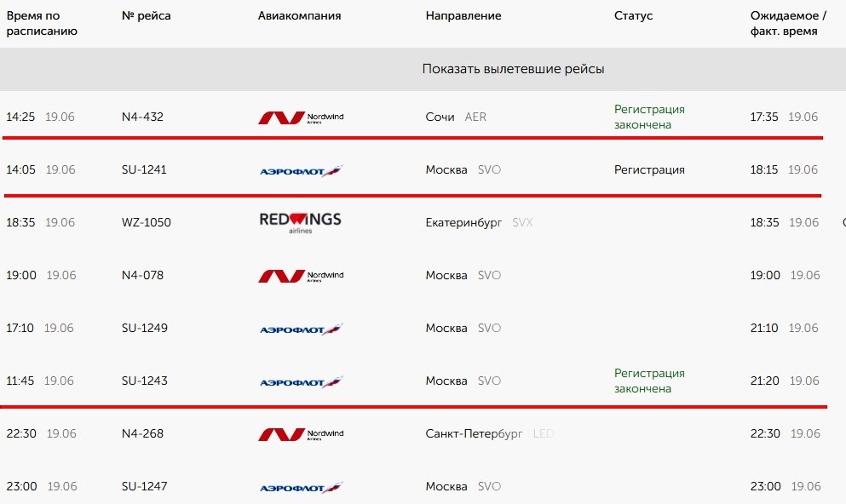The height and width of the screenshot is (504, 846).
Task: Click the Время по расписанию column header
Action: pyautogui.click(x=42, y=23)
